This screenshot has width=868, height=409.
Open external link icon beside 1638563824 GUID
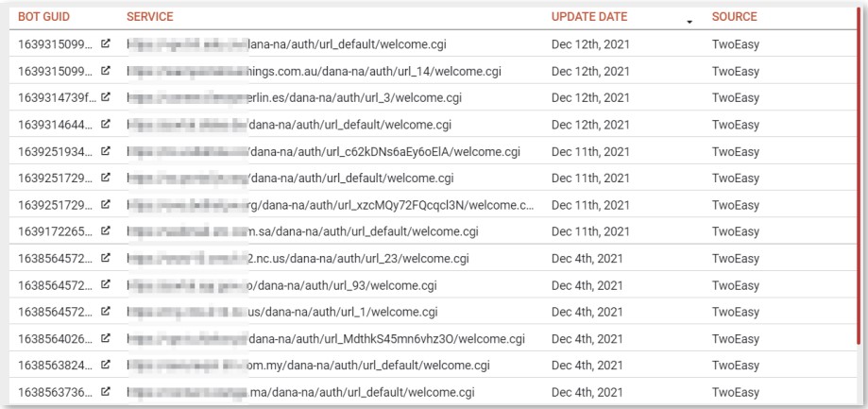tap(105, 366)
